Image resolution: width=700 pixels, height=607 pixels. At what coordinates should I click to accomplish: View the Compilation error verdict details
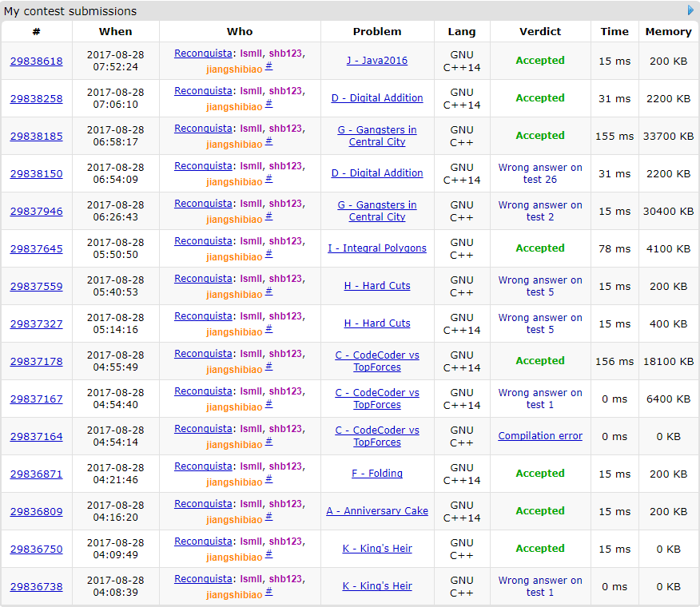tap(540, 436)
